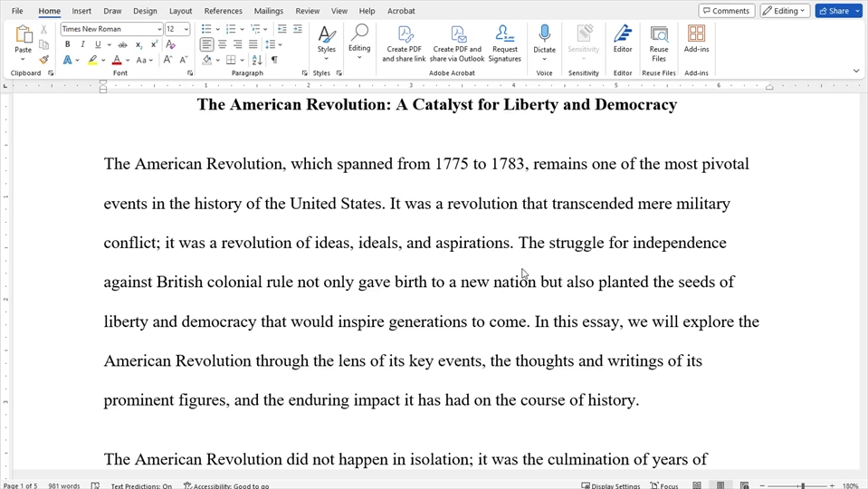
Task: Open the Times New Roman font dropdown
Action: pyautogui.click(x=159, y=29)
